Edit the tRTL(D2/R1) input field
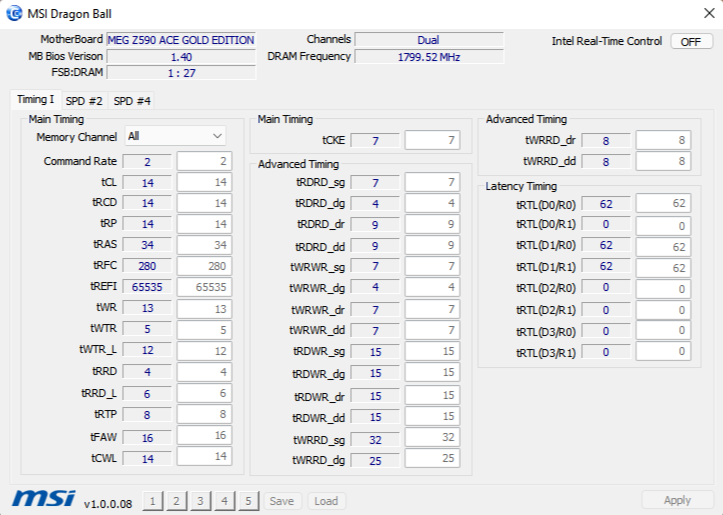 (664, 310)
